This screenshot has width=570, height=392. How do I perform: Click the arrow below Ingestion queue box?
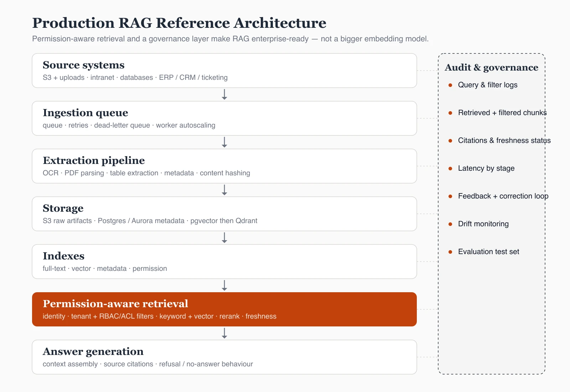pyautogui.click(x=224, y=142)
